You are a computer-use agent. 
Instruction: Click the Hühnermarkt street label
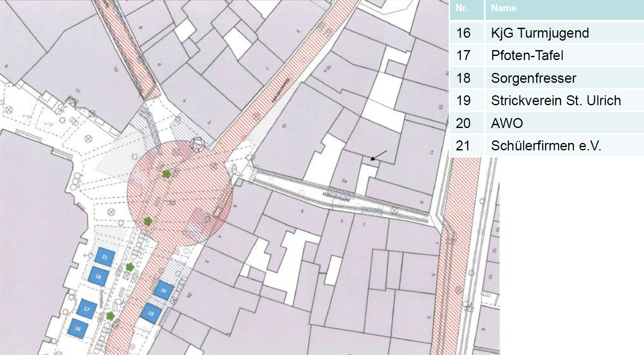[x=336, y=197]
